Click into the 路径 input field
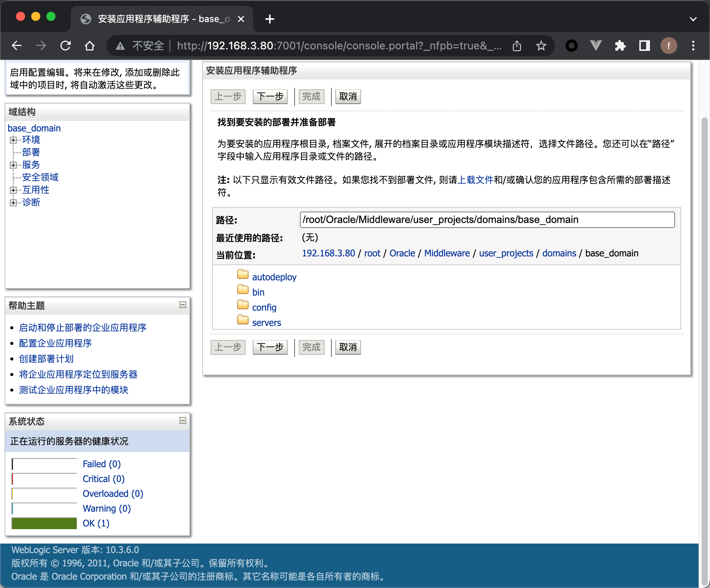Screen dimensions: 710x588 click(487, 220)
